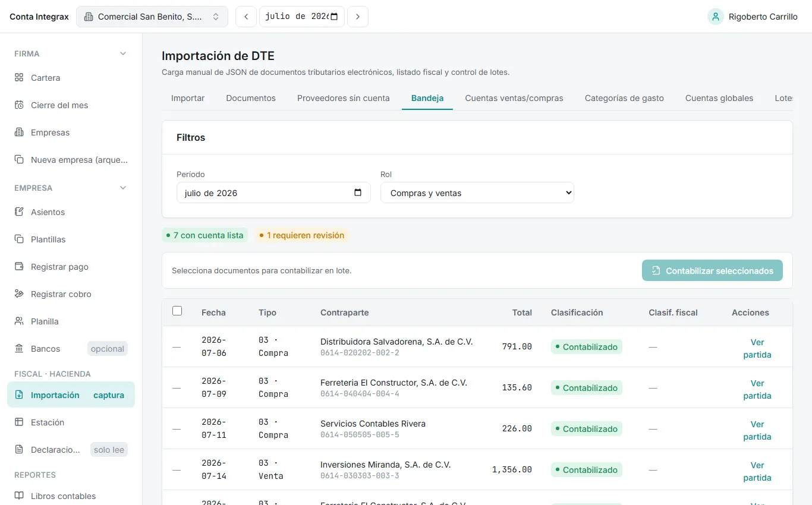Click the Fecha column header
The width and height of the screenshot is (812, 505).
click(213, 313)
